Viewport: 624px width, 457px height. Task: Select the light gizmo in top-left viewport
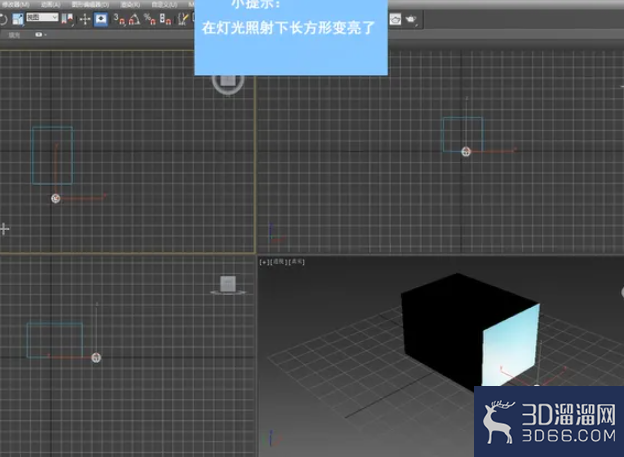tap(56, 198)
